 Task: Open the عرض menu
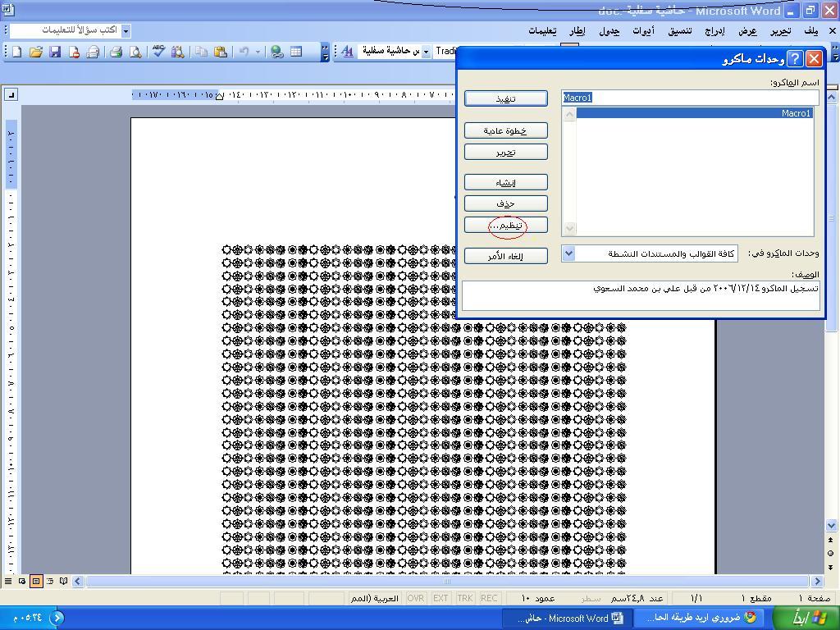748,31
